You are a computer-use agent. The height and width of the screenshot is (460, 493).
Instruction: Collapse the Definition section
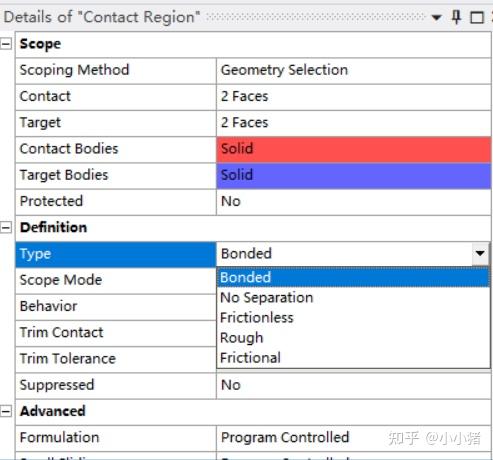6,227
